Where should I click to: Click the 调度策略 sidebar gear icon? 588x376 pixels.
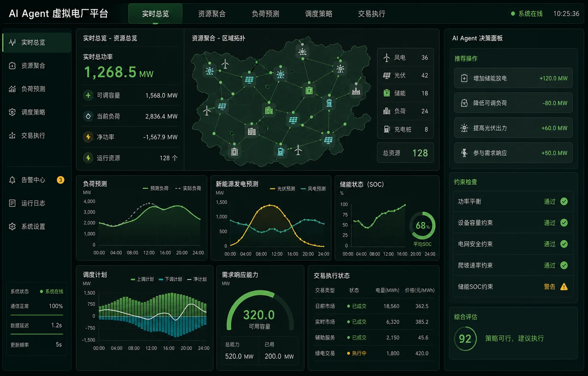13,112
